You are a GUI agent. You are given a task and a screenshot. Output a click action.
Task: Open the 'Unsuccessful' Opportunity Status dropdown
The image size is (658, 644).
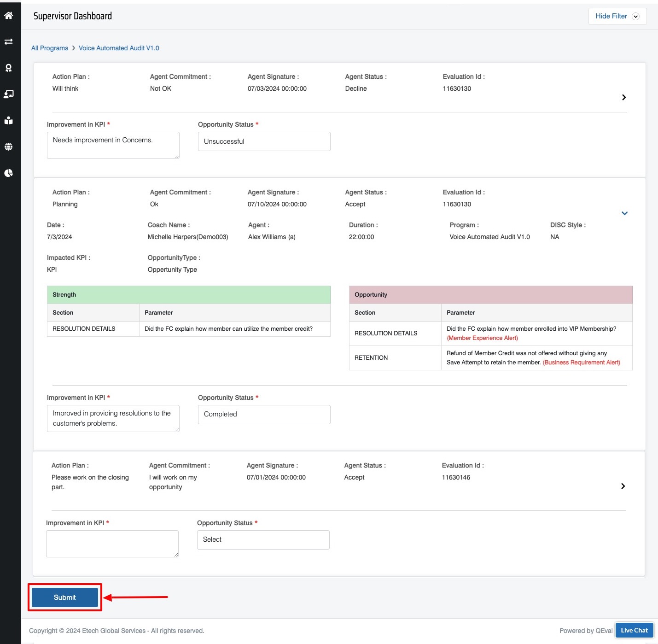(264, 141)
